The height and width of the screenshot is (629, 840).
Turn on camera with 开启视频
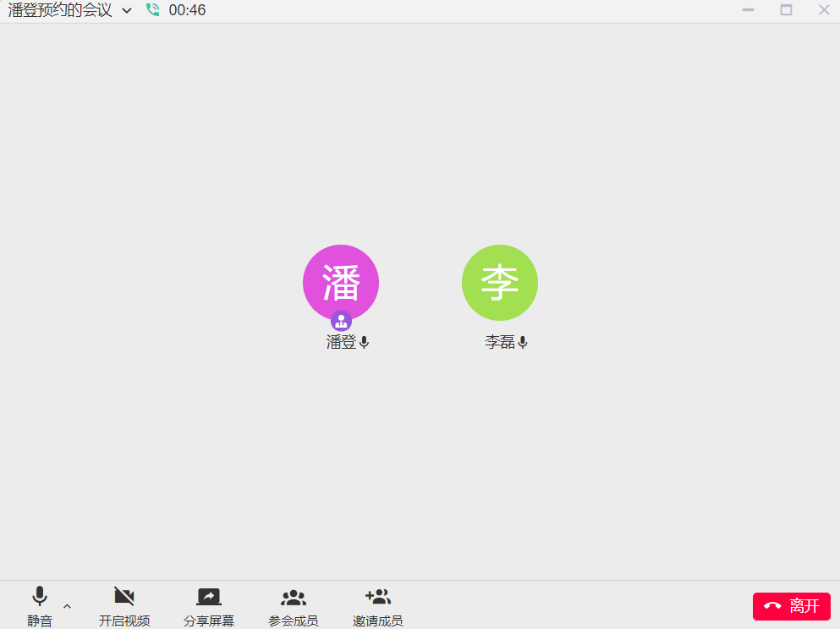124,605
